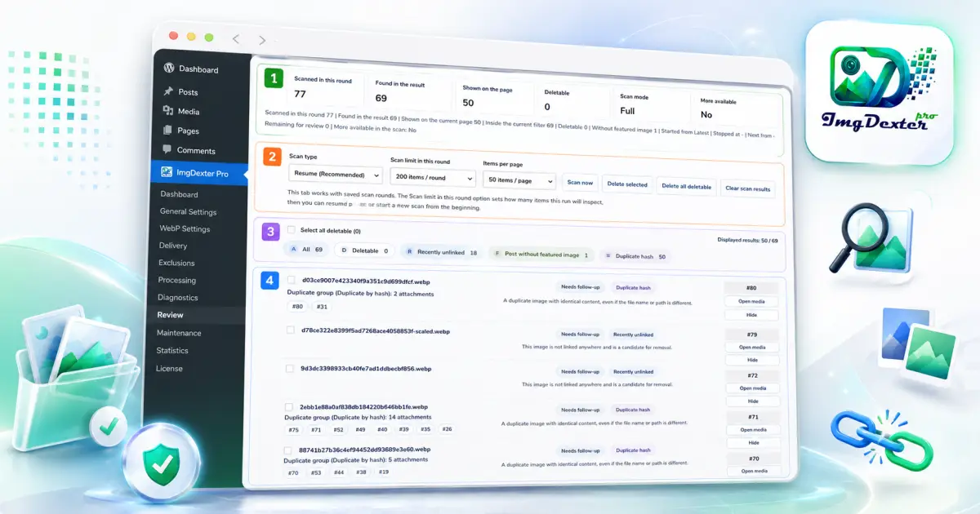The height and width of the screenshot is (514, 980).
Task: Click Delete all deletable button
Action: click(687, 186)
